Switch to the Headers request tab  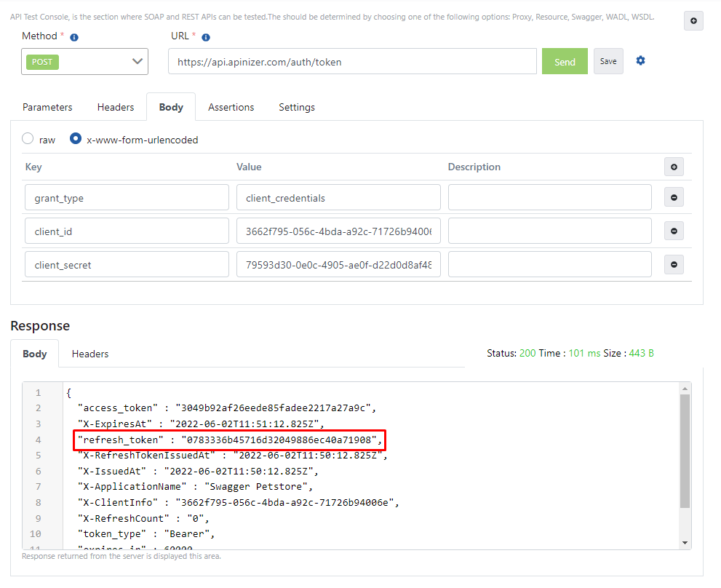click(x=116, y=107)
